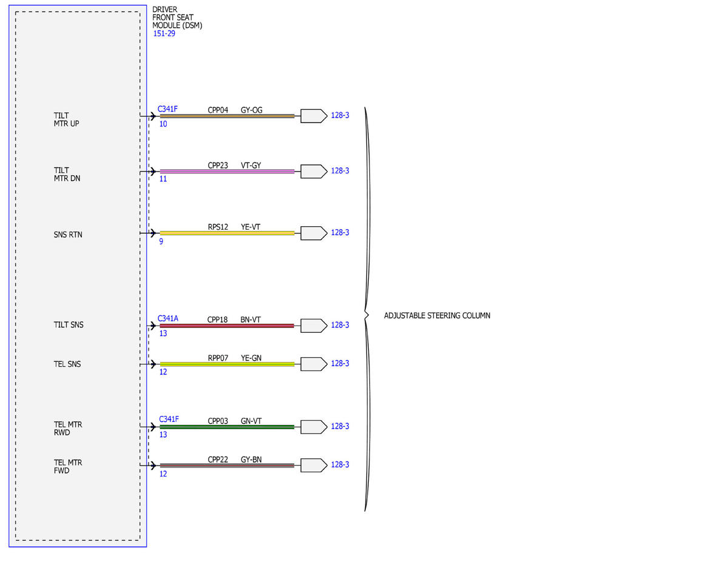Click the off-page arrow for CPP03 wire
This screenshot has height=562, width=728.
click(314, 427)
